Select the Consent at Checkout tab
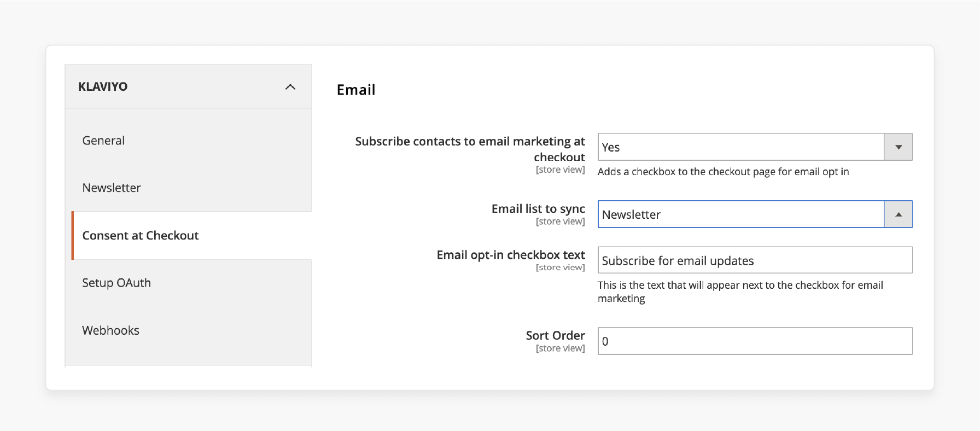Viewport: 980px width, 431px height. (192, 235)
